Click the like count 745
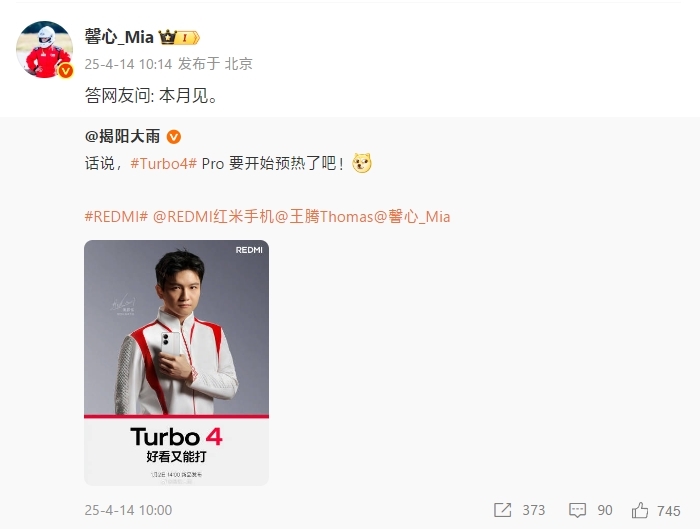Image resolution: width=700 pixels, height=529 pixels. click(669, 511)
